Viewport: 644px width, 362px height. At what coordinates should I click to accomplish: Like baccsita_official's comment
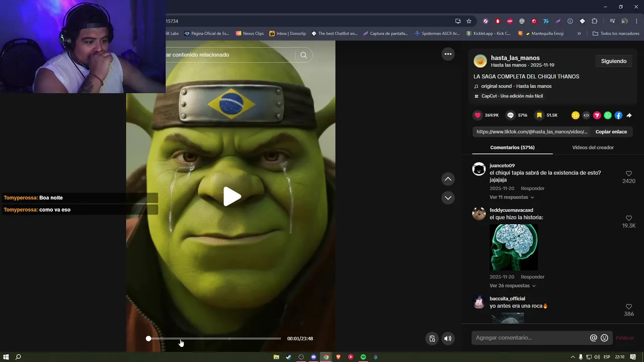tap(629, 307)
